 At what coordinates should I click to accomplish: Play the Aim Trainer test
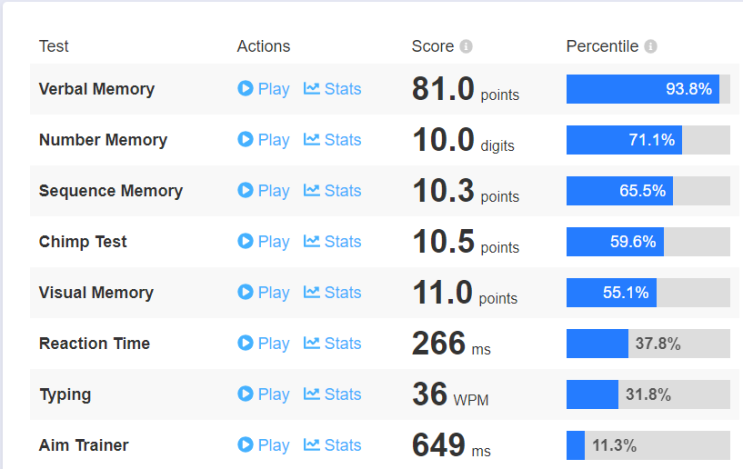264,446
